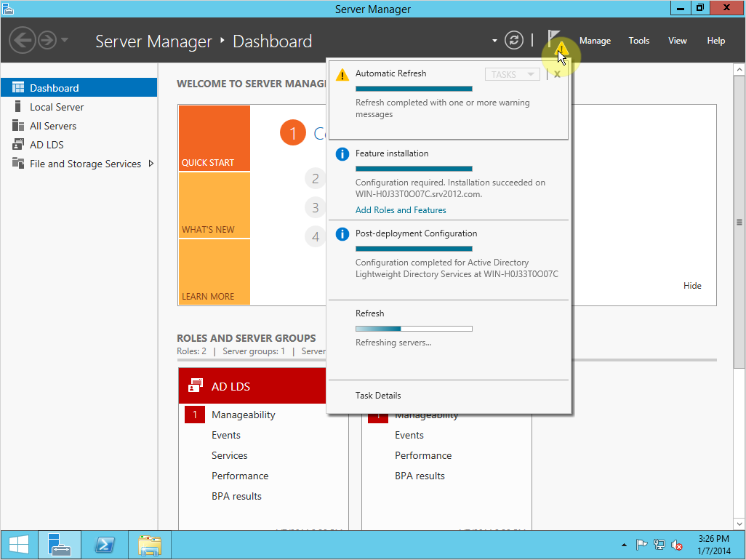
Task: Open File Explorer from the taskbar
Action: point(149,545)
